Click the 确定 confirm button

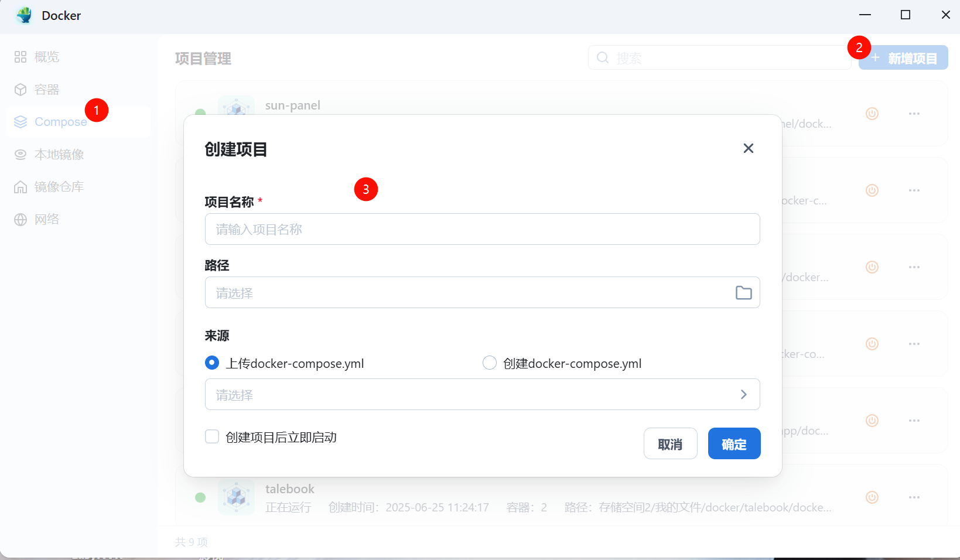(x=734, y=443)
